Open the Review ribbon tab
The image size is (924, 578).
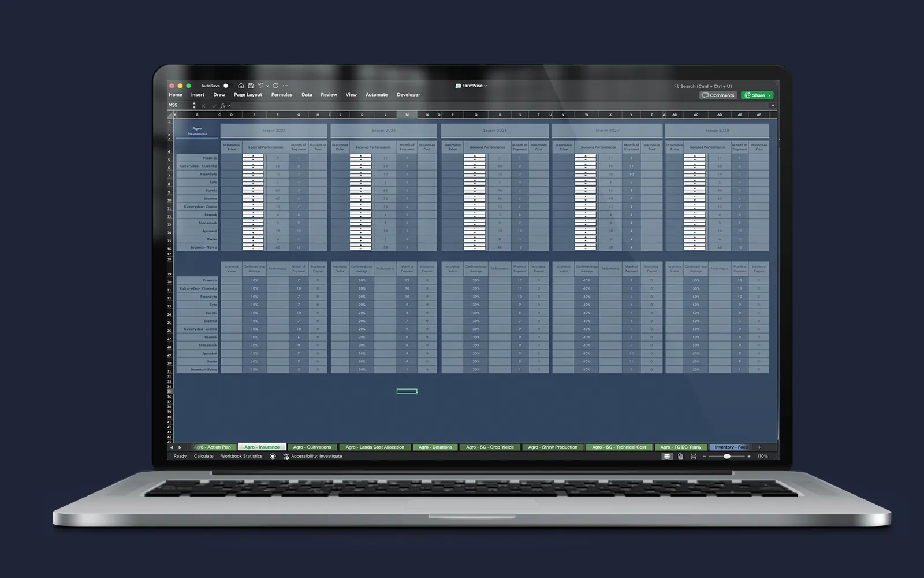pos(329,95)
